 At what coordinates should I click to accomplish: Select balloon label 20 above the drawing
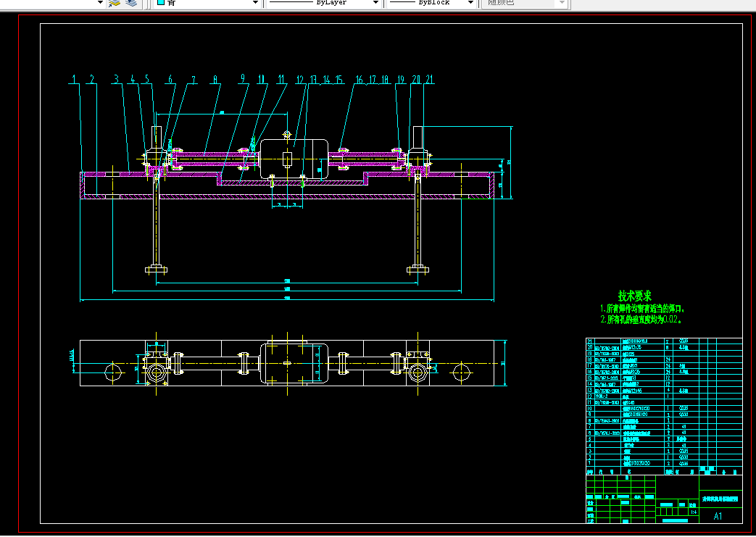(x=416, y=79)
